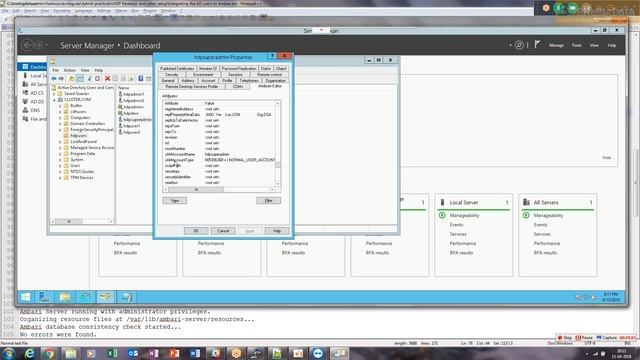This screenshot has height=360, width=640.
Task: Click 'No errors were found.' line in Notepad++
Action: 58,334
